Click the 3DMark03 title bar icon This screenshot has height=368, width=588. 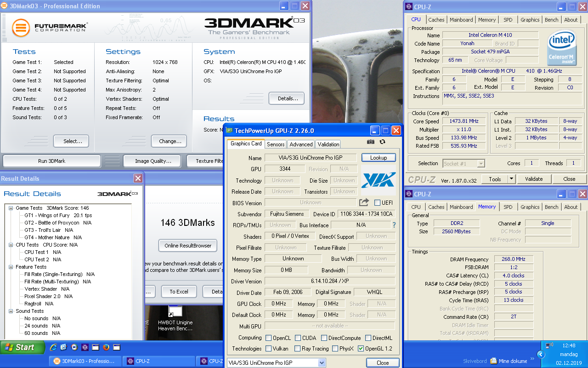[x=5, y=6]
